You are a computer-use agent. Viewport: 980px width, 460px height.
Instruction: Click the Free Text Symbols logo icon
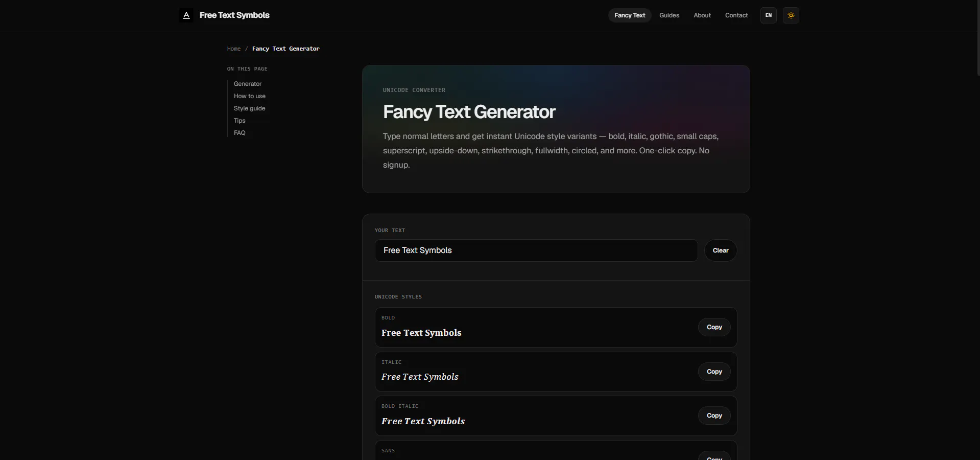186,15
